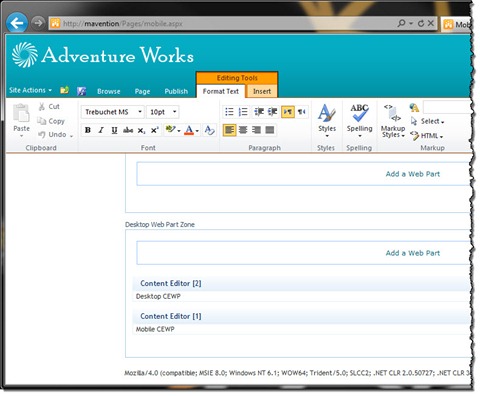Open the Highlight Color dropdown arrow
The height and width of the screenshot is (396, 480).
(179, 131)
